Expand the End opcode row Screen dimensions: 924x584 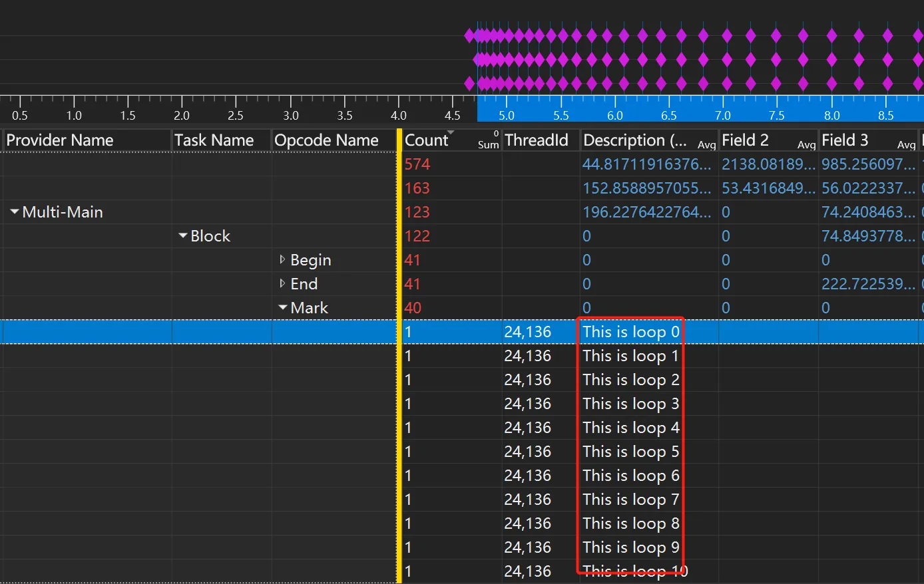[282, 283]
